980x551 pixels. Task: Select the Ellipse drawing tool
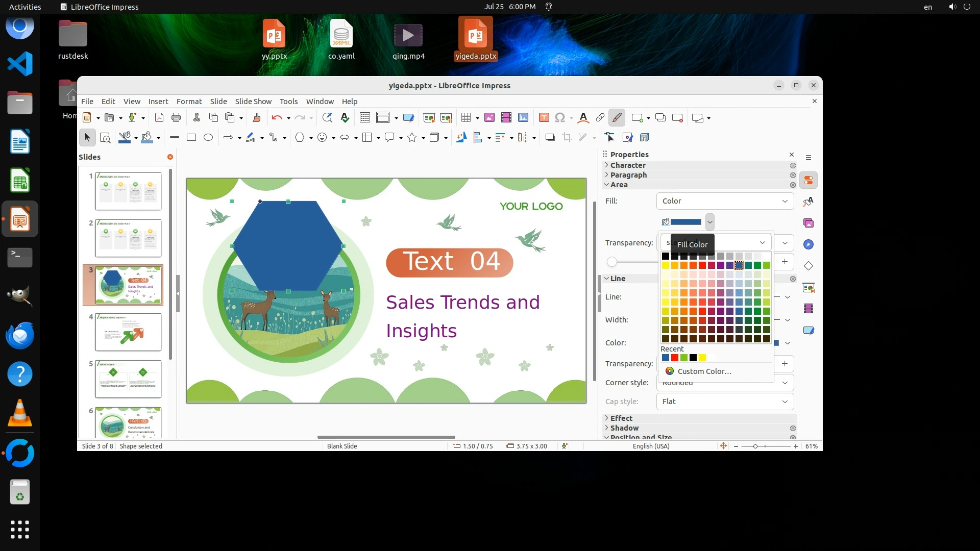208,137
